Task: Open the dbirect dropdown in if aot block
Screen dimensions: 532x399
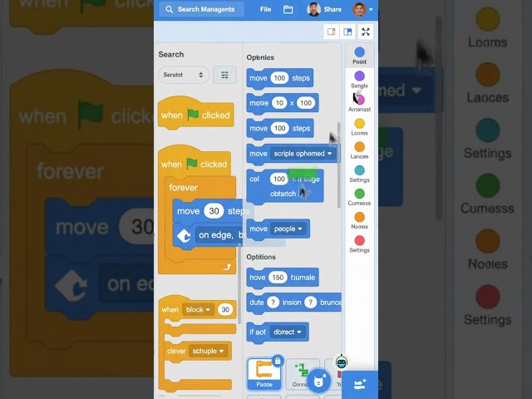Action: click(287, 332)
